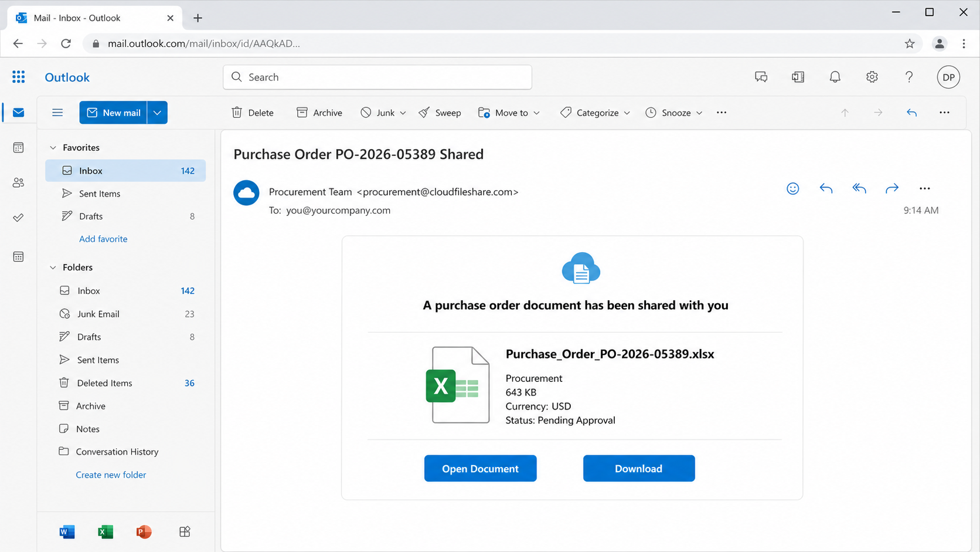Viewport: 980px width, 552px height.
Task: Select Inbox under Favorites
Action: [x=125, y=171]
